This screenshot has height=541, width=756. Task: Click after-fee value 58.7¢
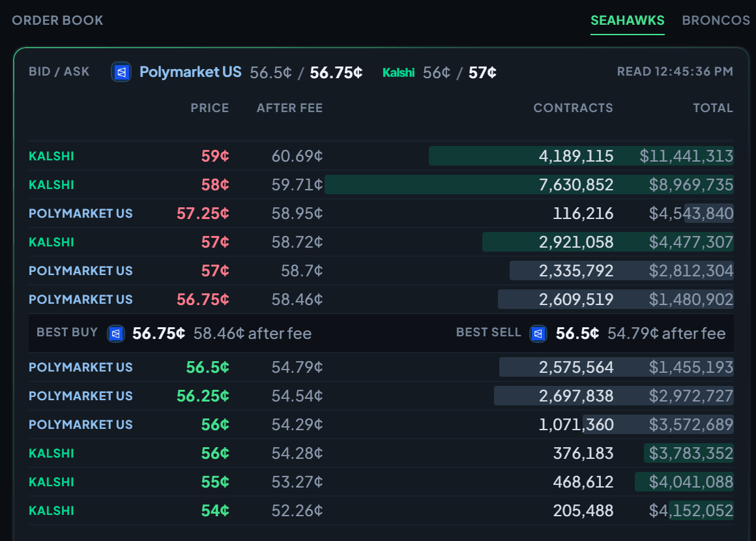click(302, 270)
